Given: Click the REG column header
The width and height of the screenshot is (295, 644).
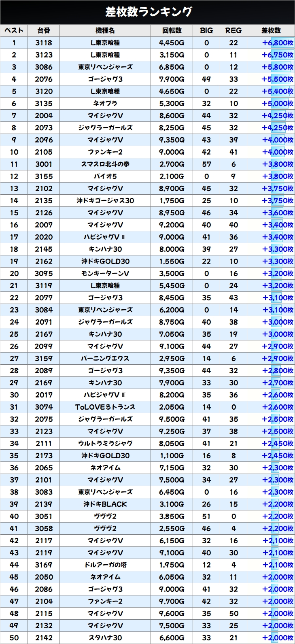Looking at the screenshot, I should coord(233,30).
